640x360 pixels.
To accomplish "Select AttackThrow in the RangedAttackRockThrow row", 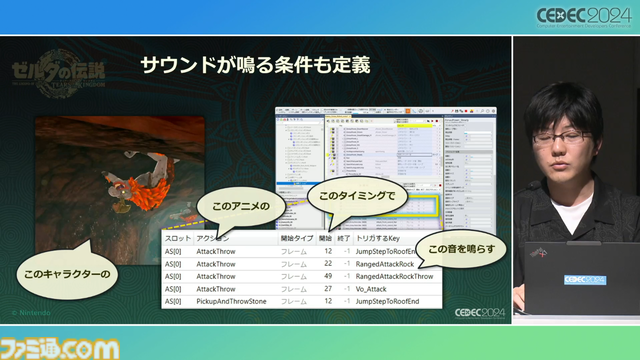I will click(x=216, y=276).
